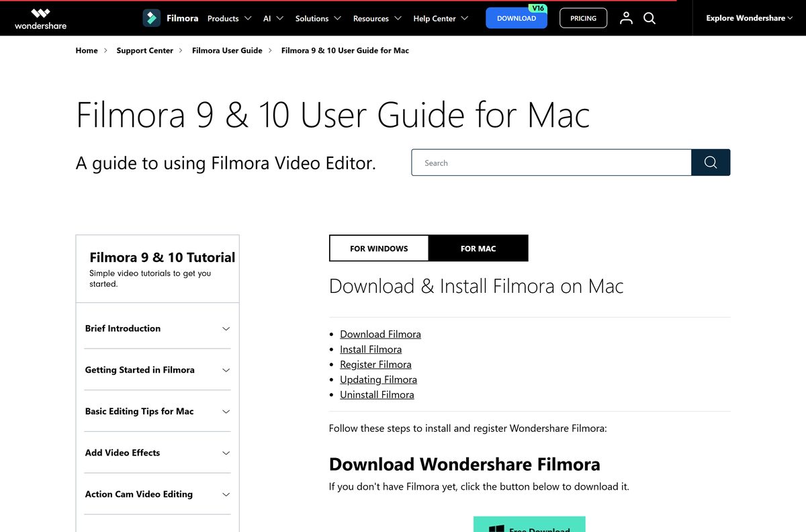Click the Filmora 9 & 10 Tutorial heading
Viewport: 806px width, 532px height.
point(163,257)
